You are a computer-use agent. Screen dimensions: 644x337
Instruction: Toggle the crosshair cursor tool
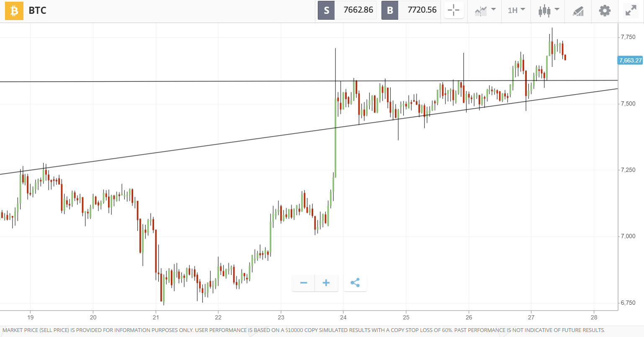(453, 10)
